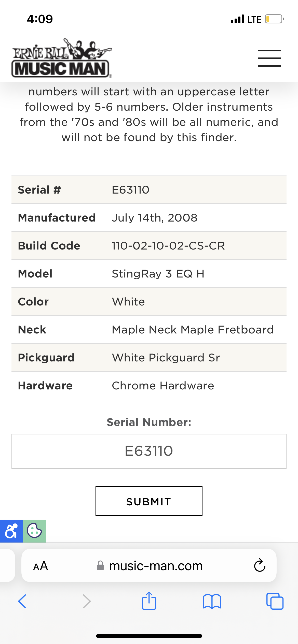The height and width of the screenshot is (644, 298).
Task: Click the SUBMIT button
Action: click(149, 501)
